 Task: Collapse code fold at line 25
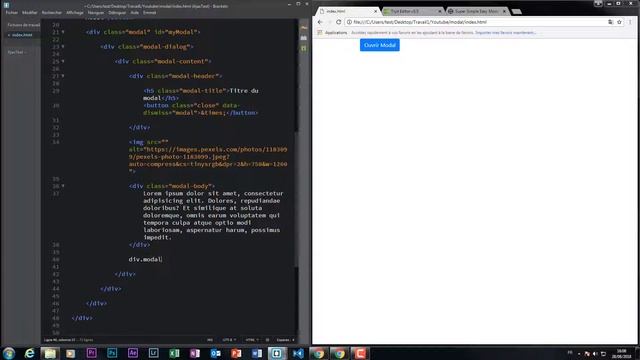pyautogui.click(x=63, y=61)
